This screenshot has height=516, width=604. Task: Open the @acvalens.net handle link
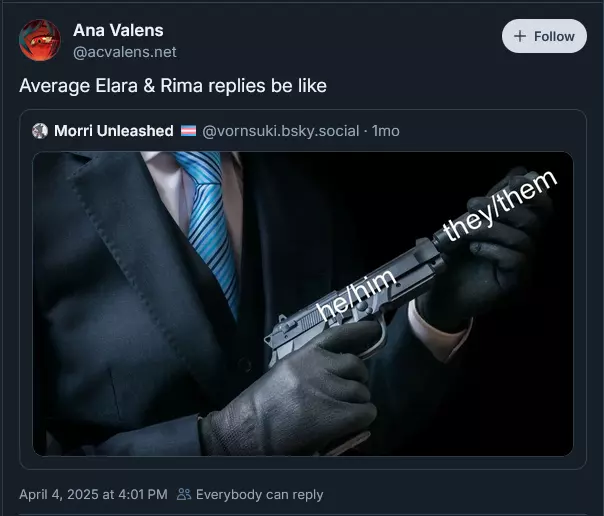(124, 52)
